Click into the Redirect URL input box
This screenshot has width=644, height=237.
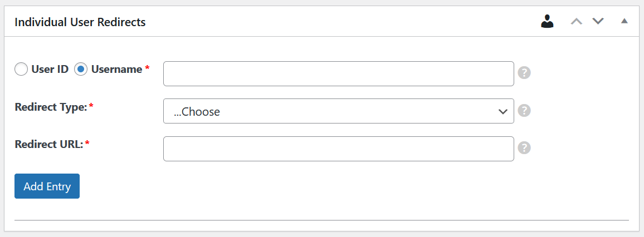coord(338,149)
